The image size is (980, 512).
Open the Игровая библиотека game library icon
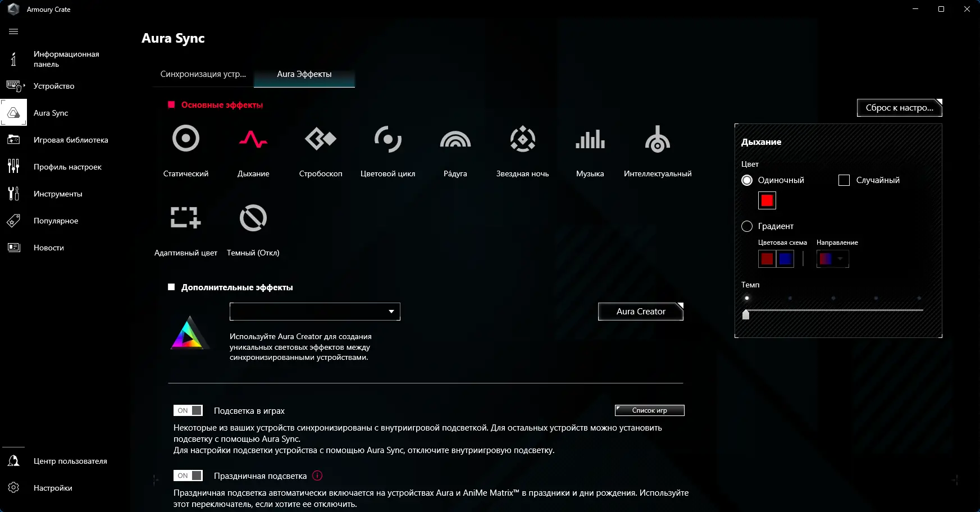pos(13,140)
